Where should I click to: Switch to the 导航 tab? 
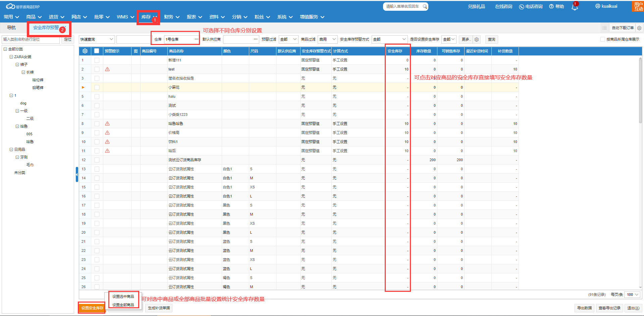click(x=11, y=28)
